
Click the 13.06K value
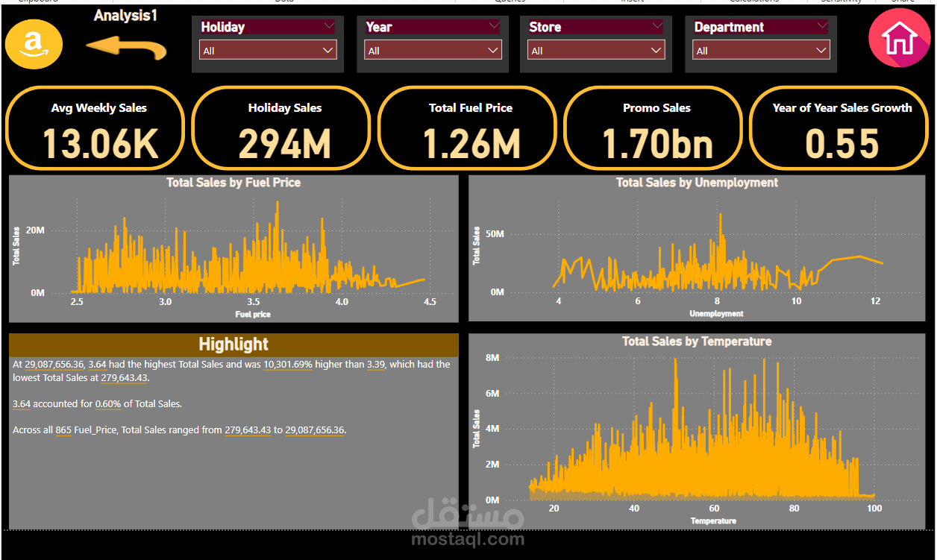pos(100,143)
